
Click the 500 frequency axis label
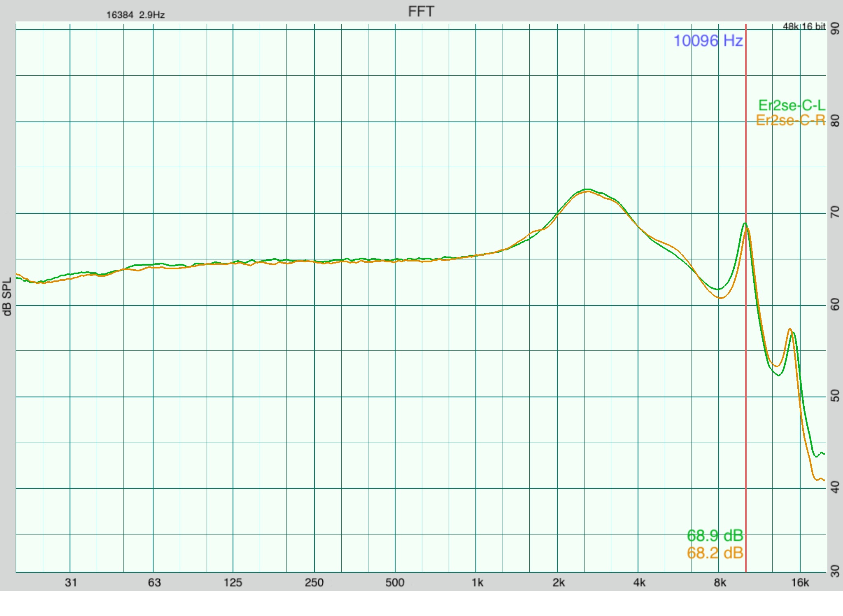[x=395, y=583]
